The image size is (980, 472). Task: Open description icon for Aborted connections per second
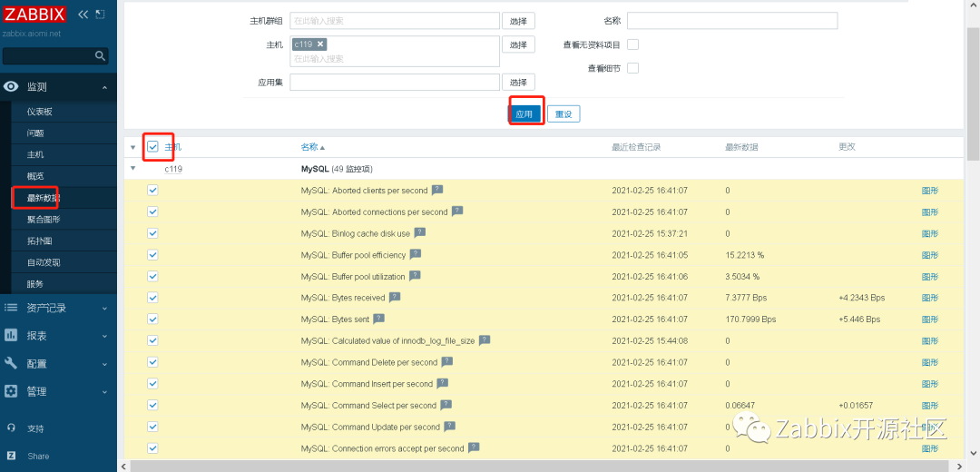(457, 211)
